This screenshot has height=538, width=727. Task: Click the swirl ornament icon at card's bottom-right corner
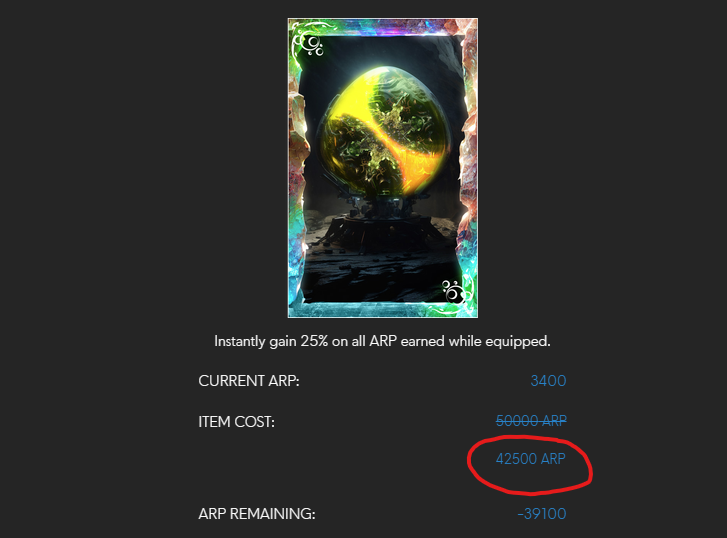(454, 292)
